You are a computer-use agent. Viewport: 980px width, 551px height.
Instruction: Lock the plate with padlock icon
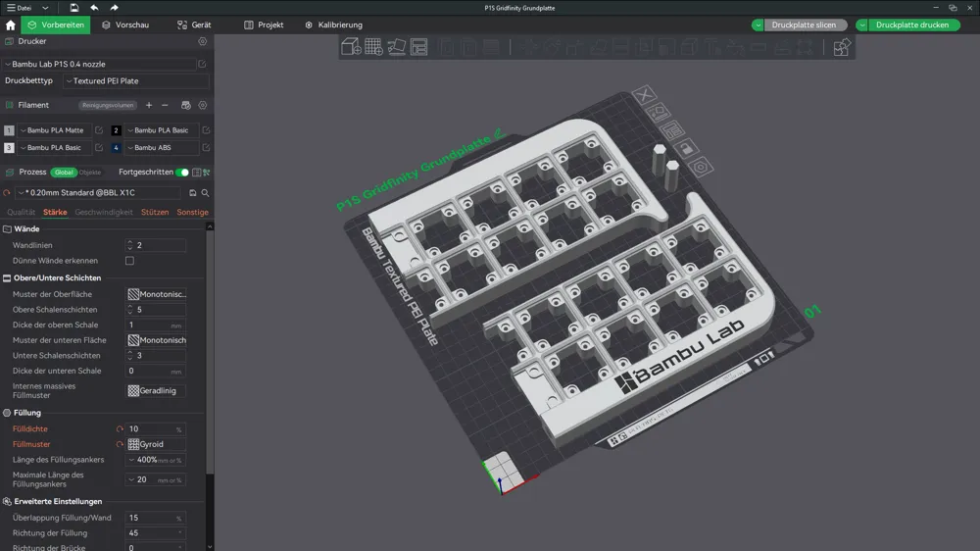(x=686, y=148)
